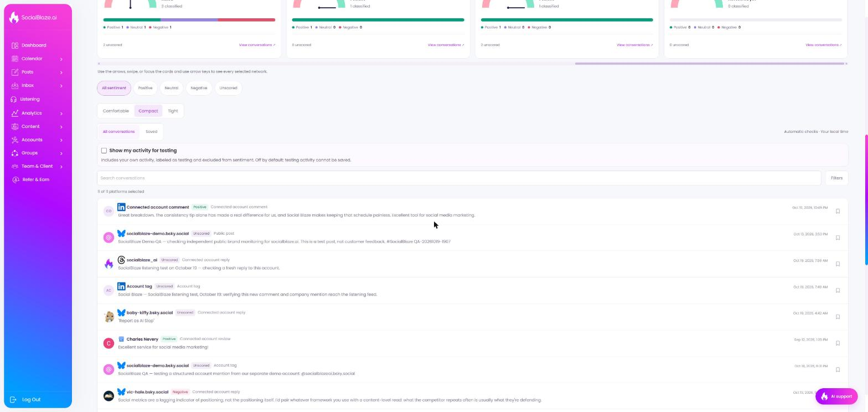The height and width of the screenshot is (412, 868).
Task: Open the AI support chat button
Action: (836, 396)
